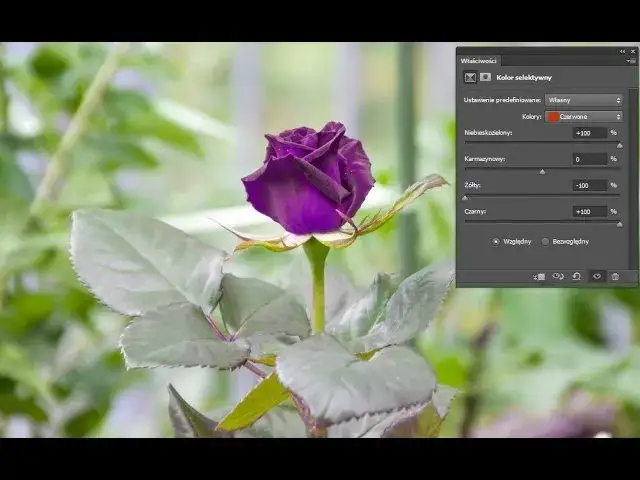Click the Żółty percentage input field

[590, 185]
